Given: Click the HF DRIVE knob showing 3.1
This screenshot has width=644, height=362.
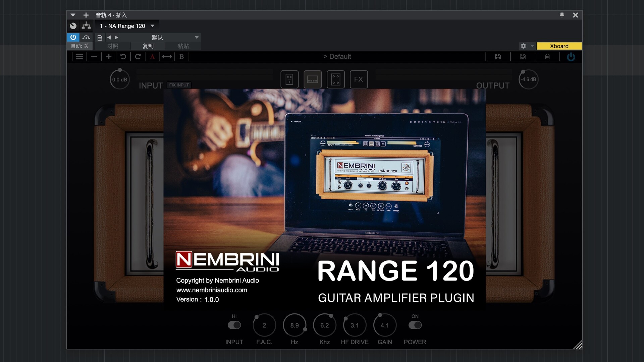Looking at the screenshot, I should (x=355, y=325).
